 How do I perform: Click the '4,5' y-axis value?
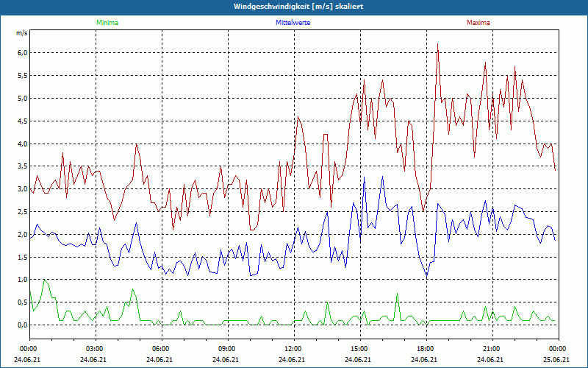[23, 121]
